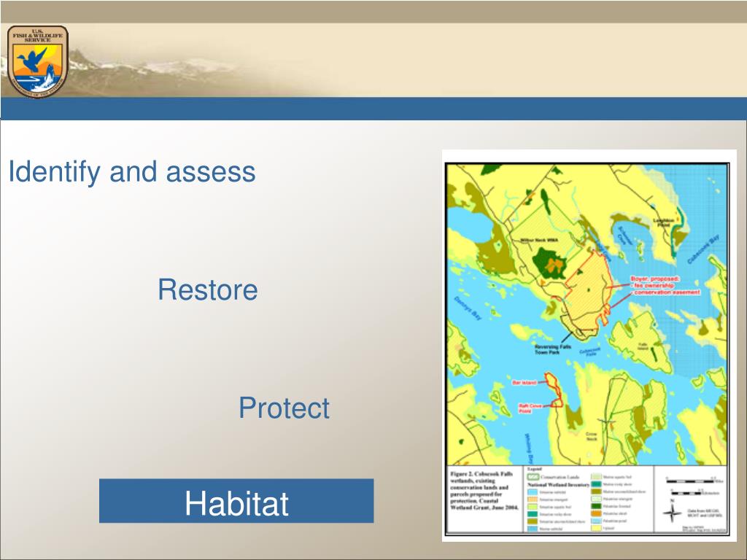
Task: Click the "National Wetland Inventory" legend heading
Action: 558,485
